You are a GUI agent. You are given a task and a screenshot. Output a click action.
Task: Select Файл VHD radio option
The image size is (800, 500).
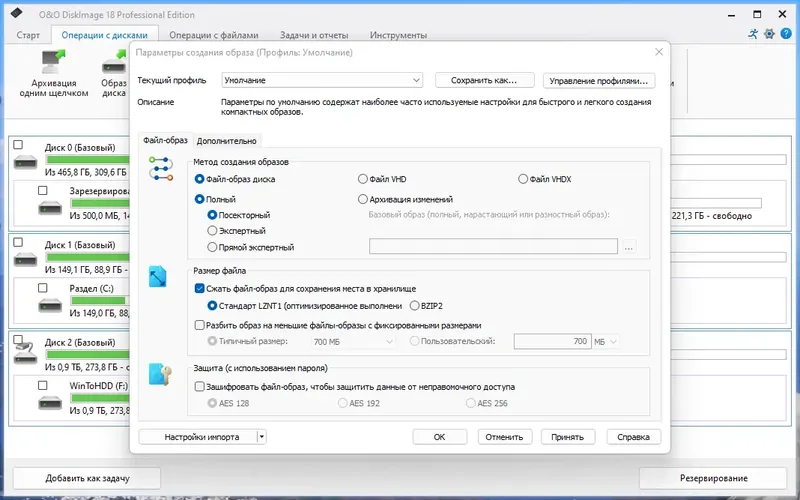(362, 179)
